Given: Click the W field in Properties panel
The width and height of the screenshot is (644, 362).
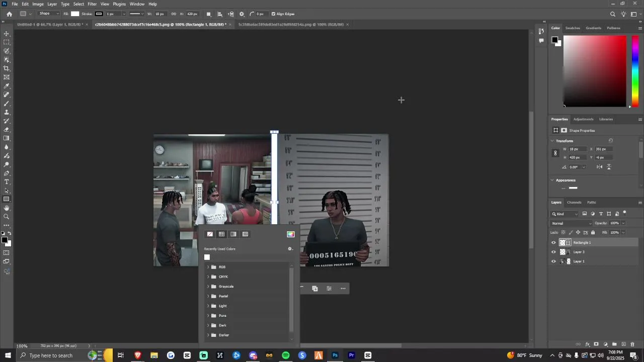Looking at the screenshot, I should tap(579, 149).
